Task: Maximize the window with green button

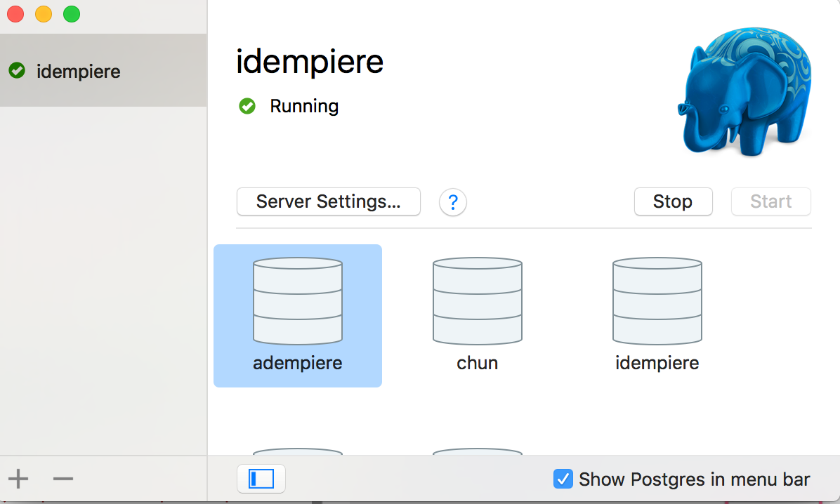Action: tap(72, 14)
